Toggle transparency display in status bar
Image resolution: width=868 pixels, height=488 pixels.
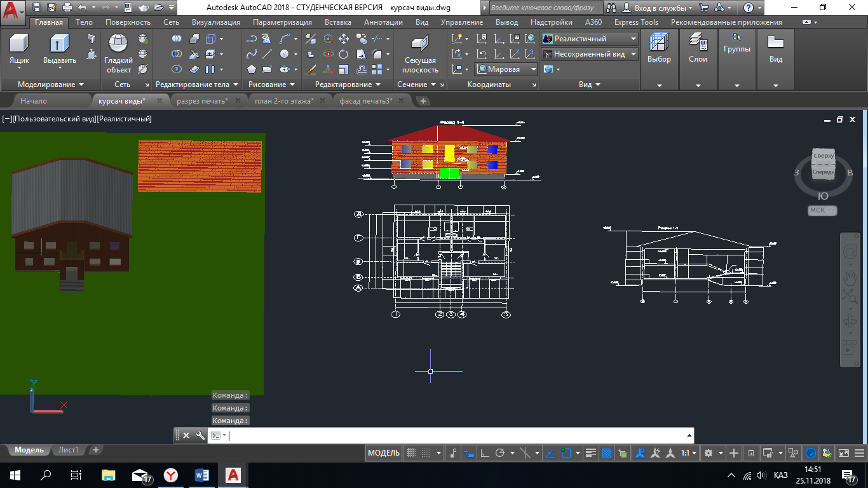(606, 453)
